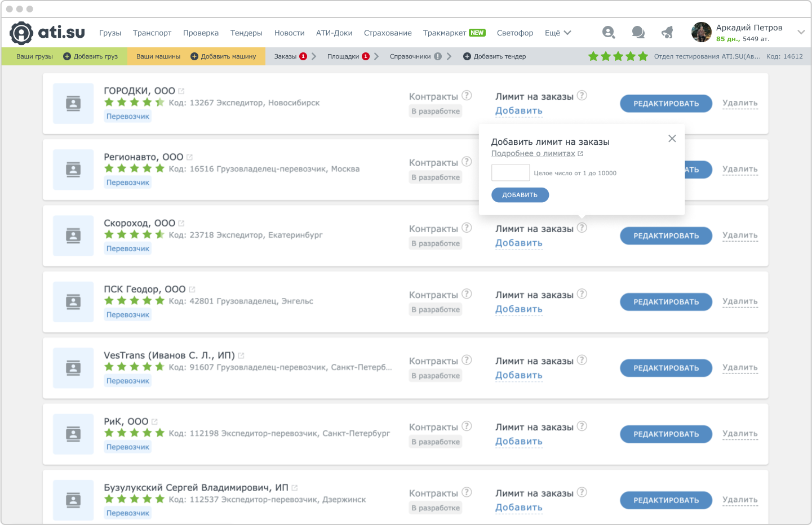Expand the Ещё menu dropdown

click(558, 33)
